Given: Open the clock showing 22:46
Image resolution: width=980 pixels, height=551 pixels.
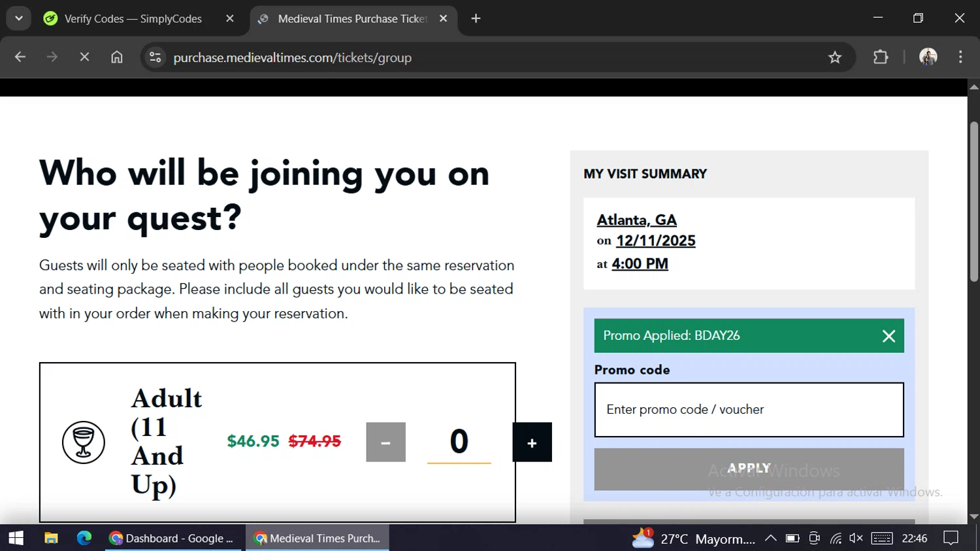Looking at the screenshot, I should click(x=915, y=539).
